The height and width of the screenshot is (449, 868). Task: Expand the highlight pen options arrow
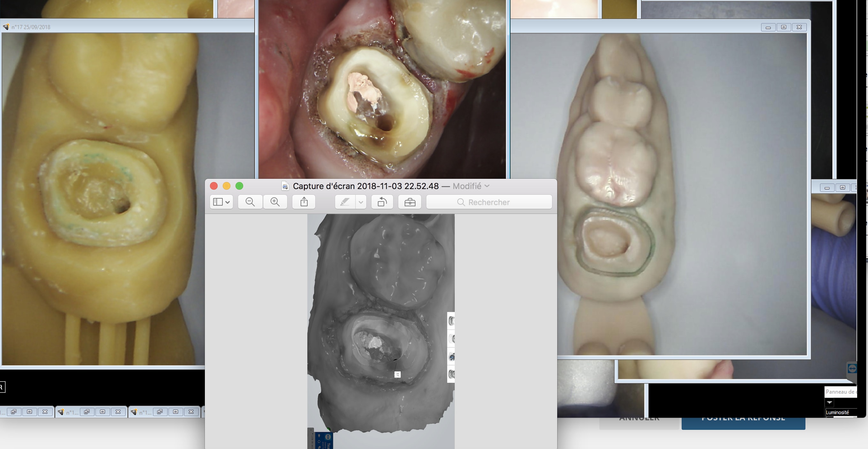point(361,202)
